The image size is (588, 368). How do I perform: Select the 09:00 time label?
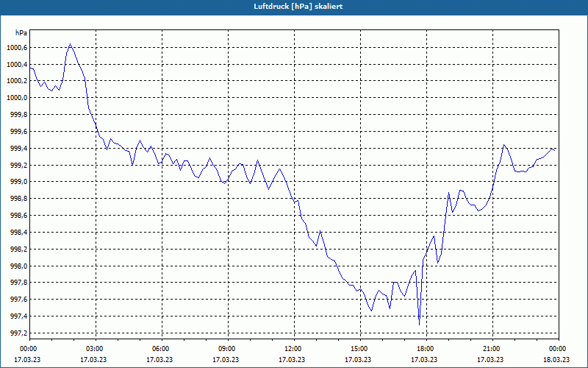[x=228, y=349]
